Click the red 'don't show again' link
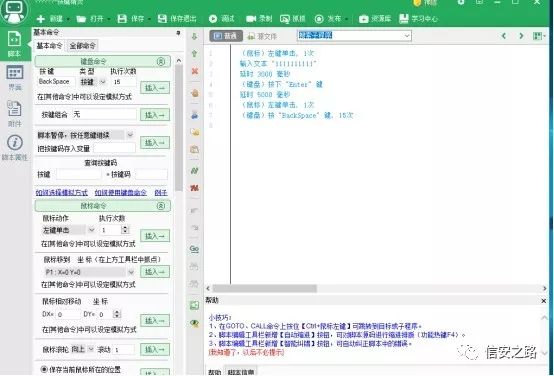The height and width of the screenshot is (376, 554). point(246,352)
